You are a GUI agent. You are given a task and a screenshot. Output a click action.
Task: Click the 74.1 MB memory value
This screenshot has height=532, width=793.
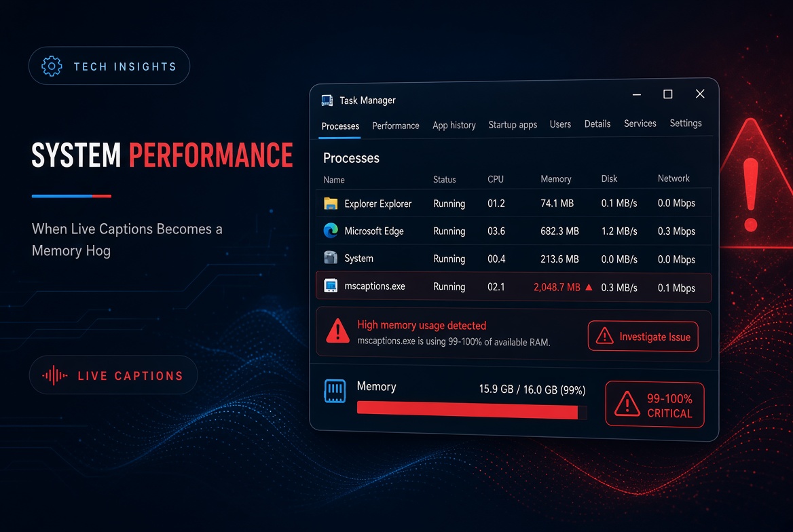[557, 204]
